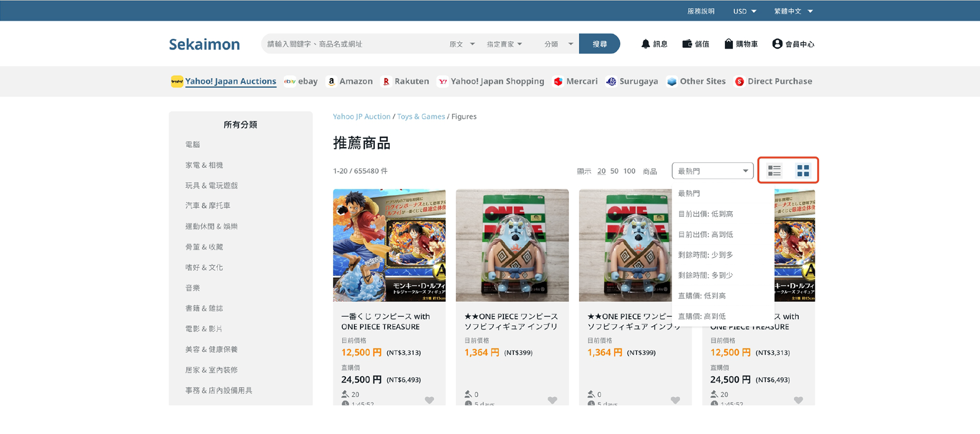The width and height of the screenshot is (980, 434).
Task: Show 50 items per page
Action: coord(614,171)
